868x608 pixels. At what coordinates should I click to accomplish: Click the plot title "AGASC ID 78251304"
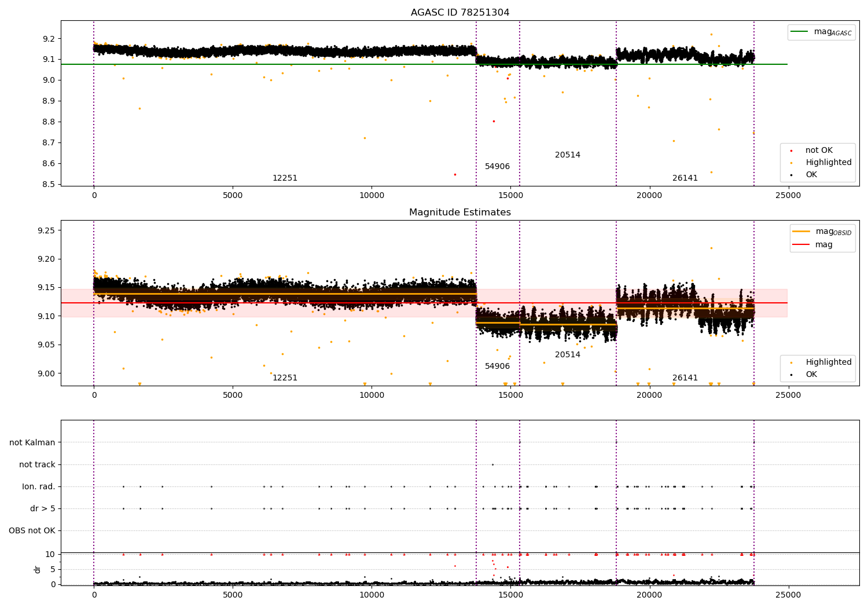point(460,13)
